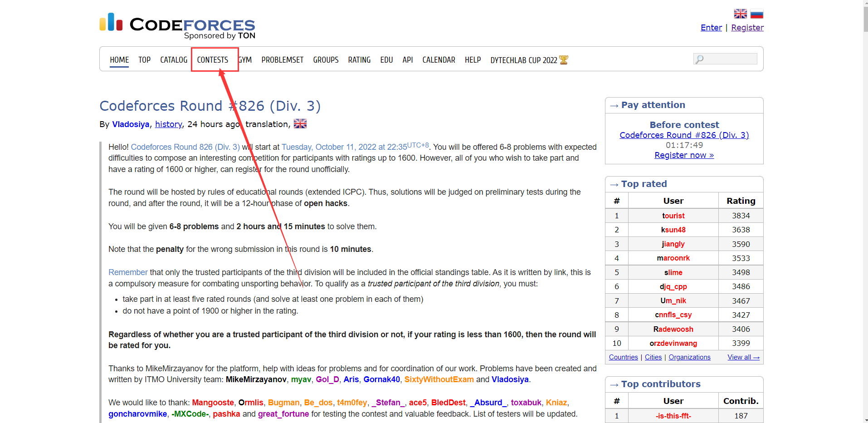The image size is (868, 423).
Task: Open tourist's profile in Top rated
Action: tap(673, 216)
